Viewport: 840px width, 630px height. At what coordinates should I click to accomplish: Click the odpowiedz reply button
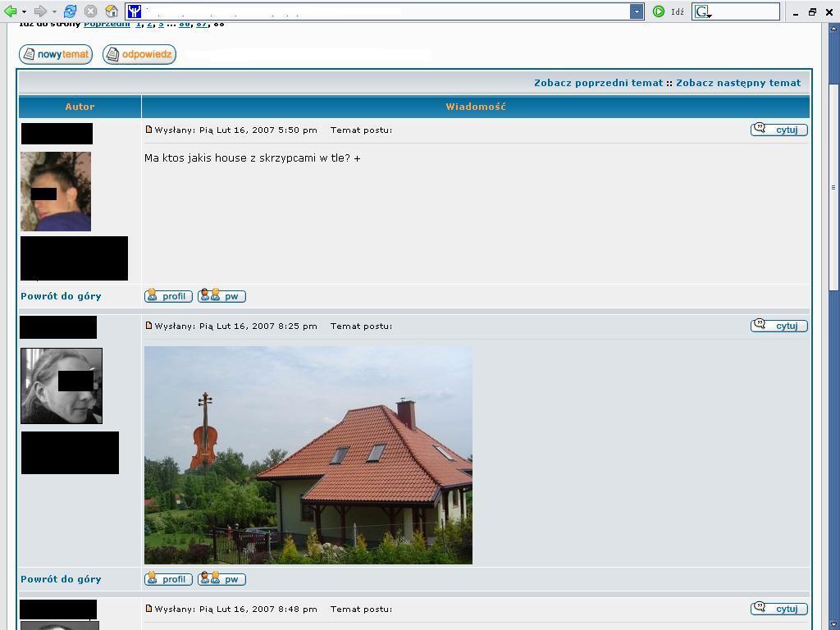139,54
